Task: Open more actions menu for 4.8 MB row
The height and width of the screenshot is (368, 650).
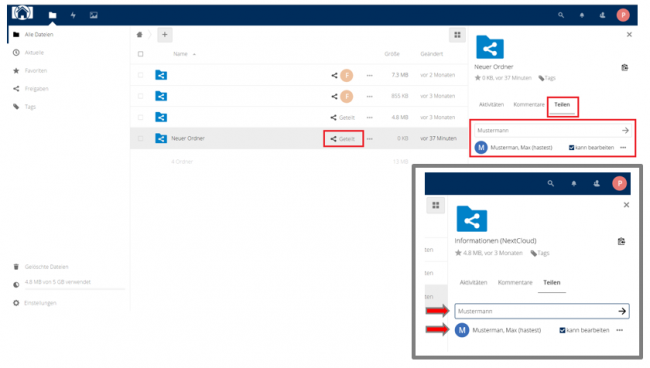Action: point(369,118)
